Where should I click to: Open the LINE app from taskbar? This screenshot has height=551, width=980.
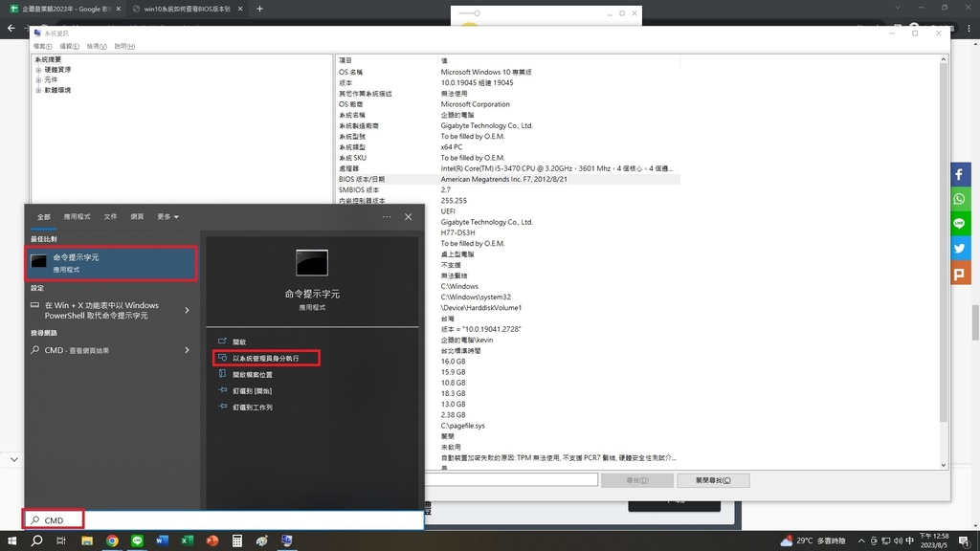coord(137,540)
